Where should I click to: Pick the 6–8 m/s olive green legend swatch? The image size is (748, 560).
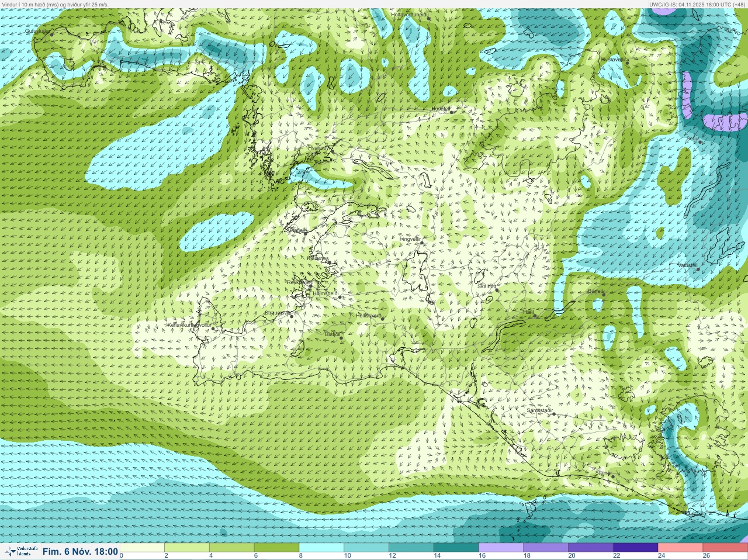point(276,547)
